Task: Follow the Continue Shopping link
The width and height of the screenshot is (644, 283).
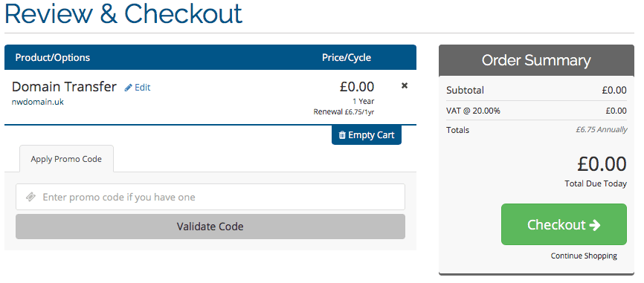Action: pyautogui.click(x=584, y=256)
